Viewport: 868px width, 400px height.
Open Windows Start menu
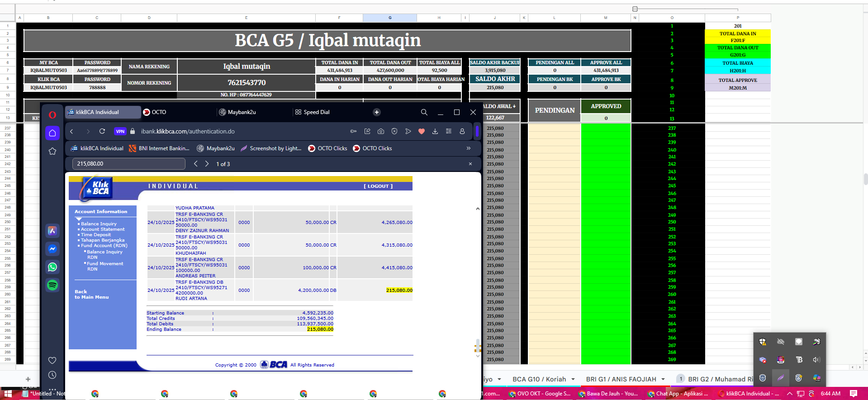8,394
